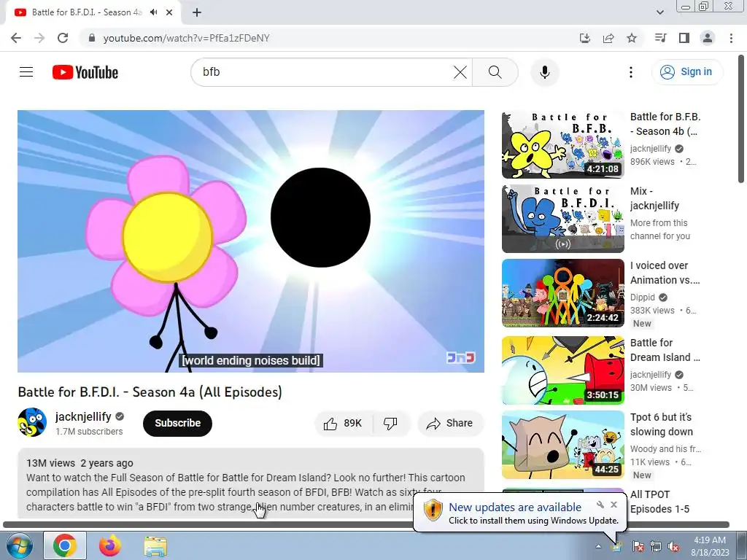Image resolution: width=747 pixels, height=560 pixels.
Task: Open the Mix - jacknjellify thumbnail
Action: tap(562, 219)
